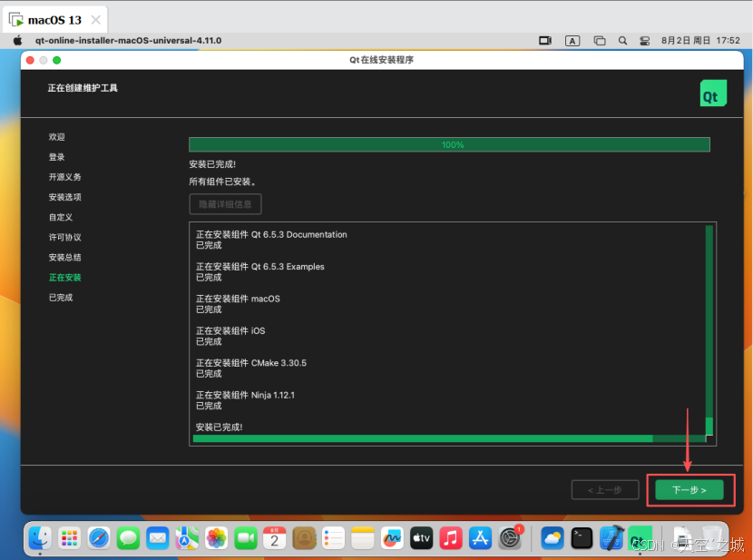The height and width of the screenshot is (560, 753).
Task: Click the Stage Manager windows icon
Action: 600,41
